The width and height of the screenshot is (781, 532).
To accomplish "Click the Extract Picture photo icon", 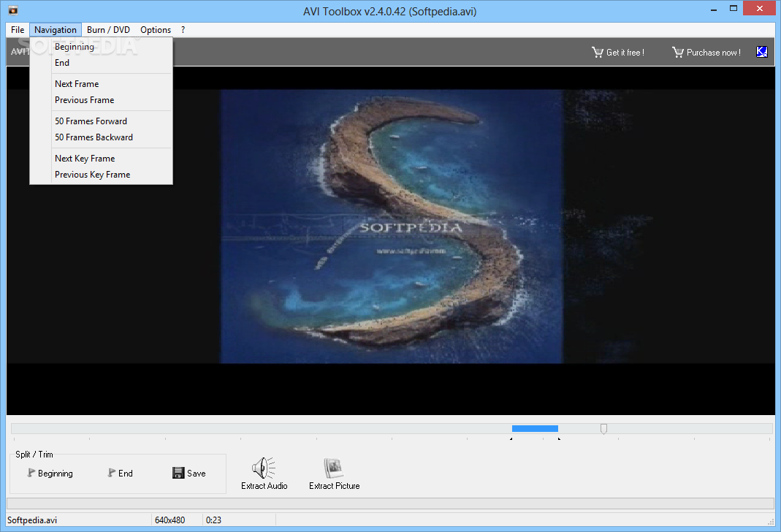I will tap(334, 468).
